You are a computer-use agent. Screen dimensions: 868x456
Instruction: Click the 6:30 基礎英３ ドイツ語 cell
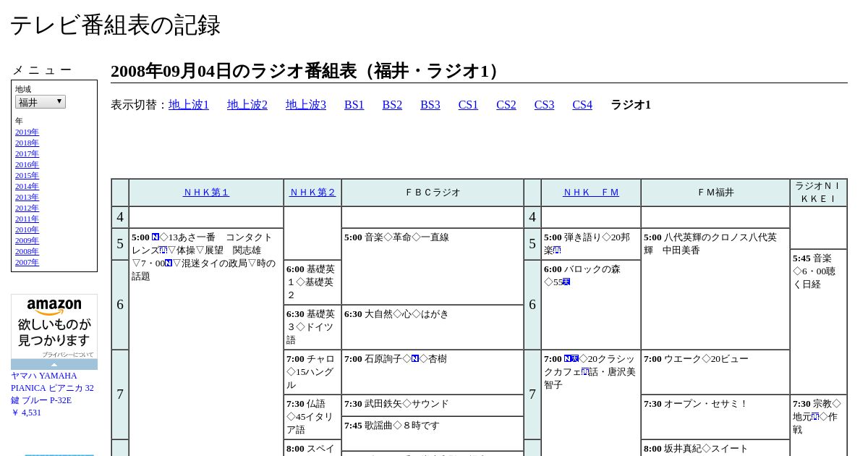(312, 327)
